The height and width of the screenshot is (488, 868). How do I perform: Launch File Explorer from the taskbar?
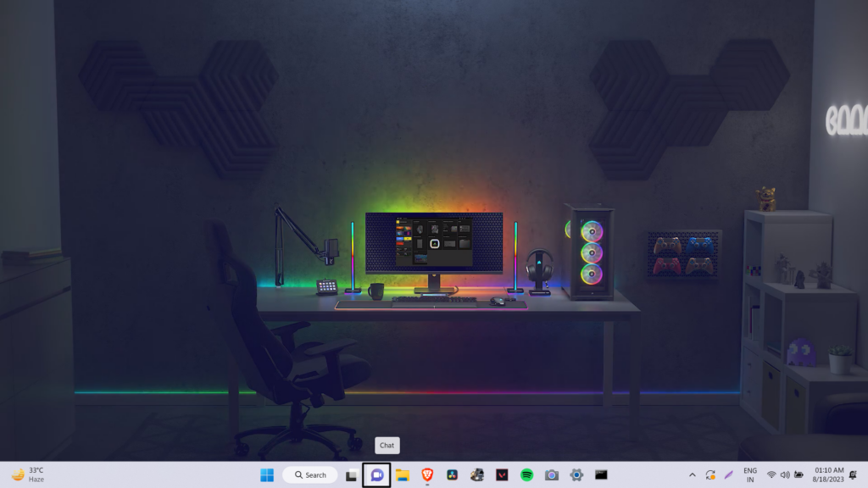[x=403, y=475]
